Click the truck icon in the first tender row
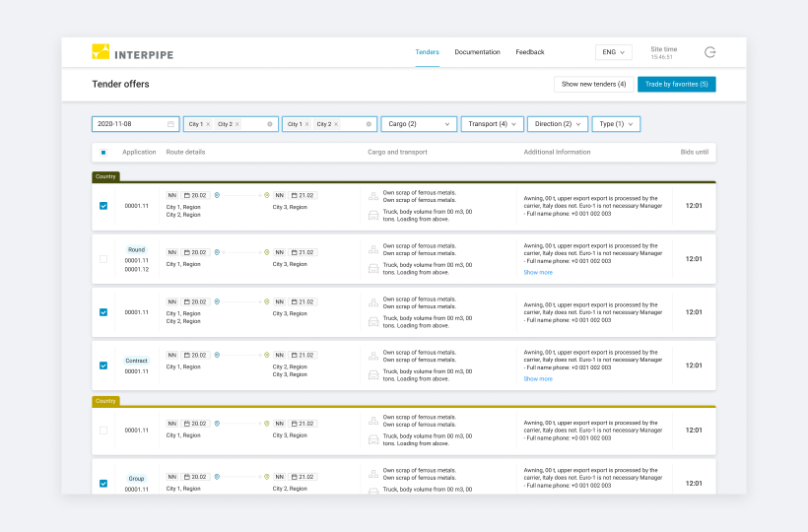The width and height of the screenshot is (808, 532). (373, 215)
